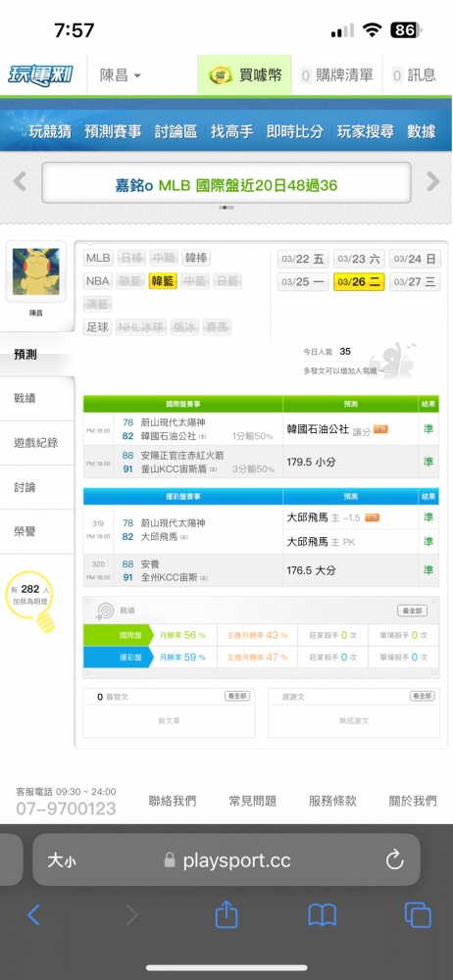This screenshot has width=453, height=980.
Task: Open Safari bookmarks book icon
Action: click(x=323, y=915)
